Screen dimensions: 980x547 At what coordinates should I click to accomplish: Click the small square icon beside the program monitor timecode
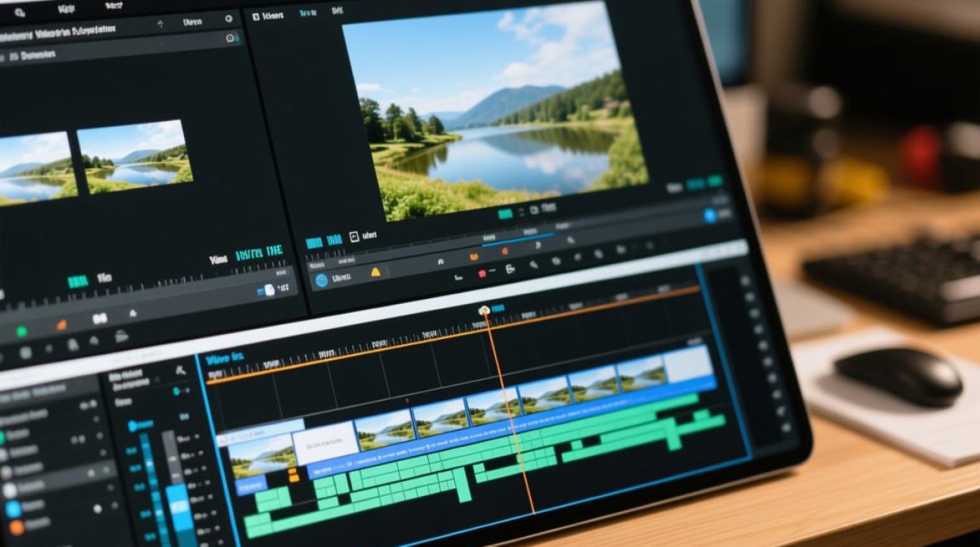353,236
